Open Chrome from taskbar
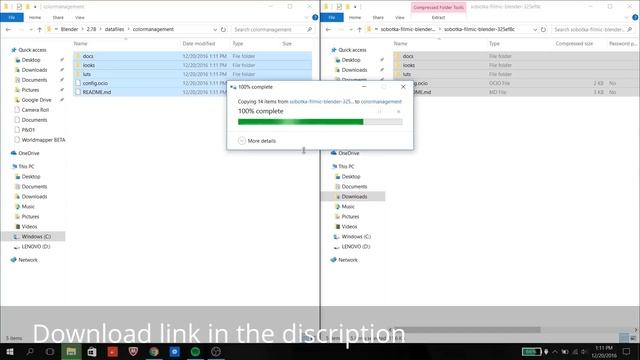 click(154, 351)
